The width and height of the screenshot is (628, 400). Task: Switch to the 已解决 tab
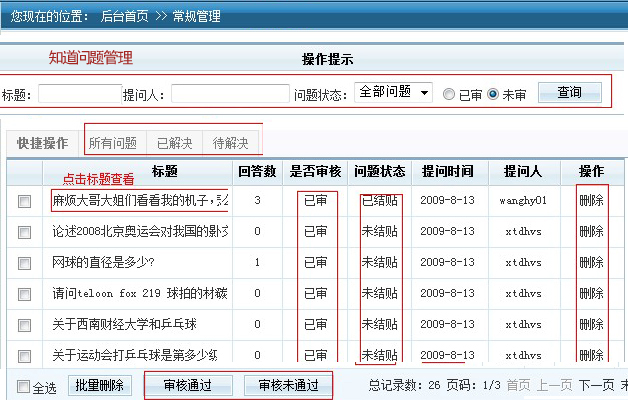coord(175,143)
